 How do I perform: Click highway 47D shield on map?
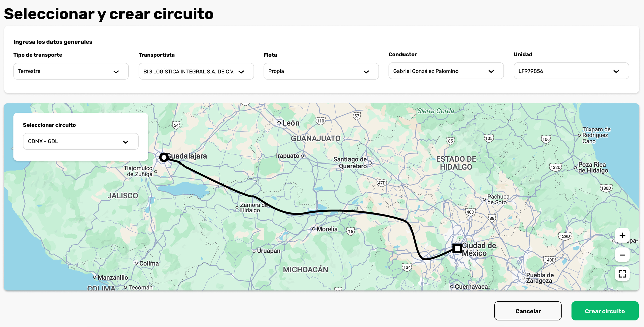382,183
